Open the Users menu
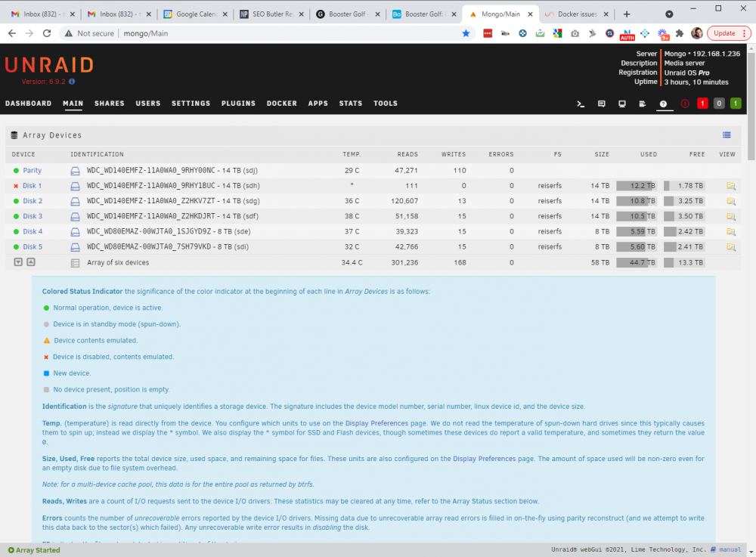Viewport: 756px width, 557px height. pos(148,103)
